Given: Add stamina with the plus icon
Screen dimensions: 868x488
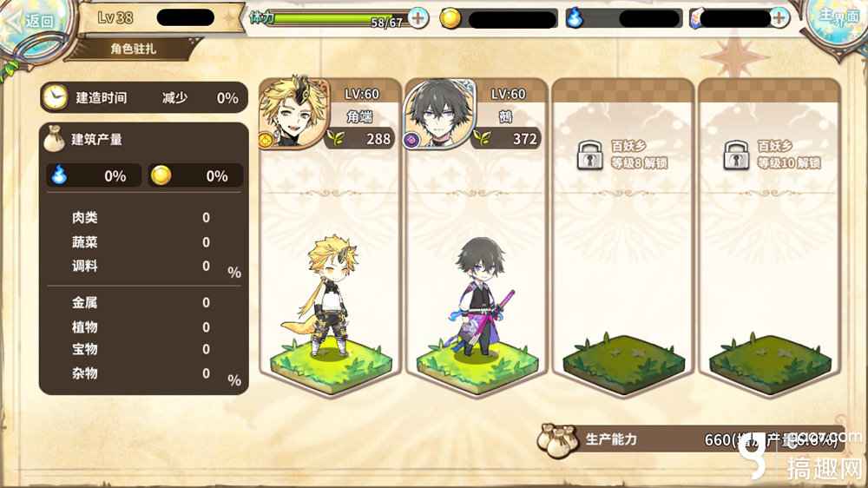Looking at the screenshot, I should point(418,18).
